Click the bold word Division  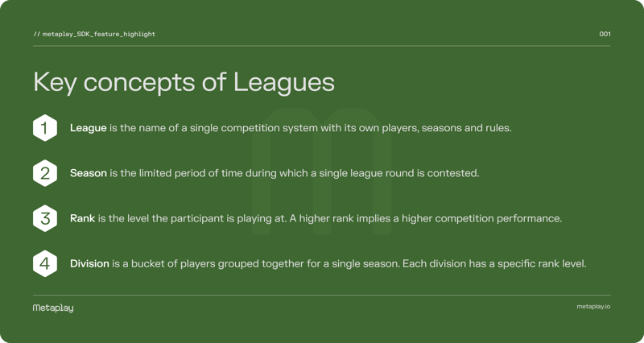(89, 263)
